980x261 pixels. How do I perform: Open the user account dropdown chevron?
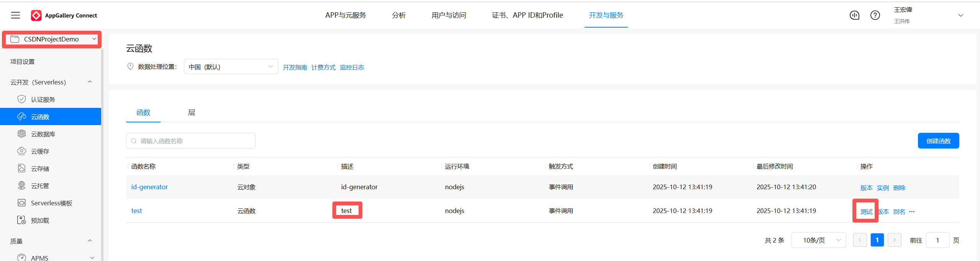coord(960,15)
